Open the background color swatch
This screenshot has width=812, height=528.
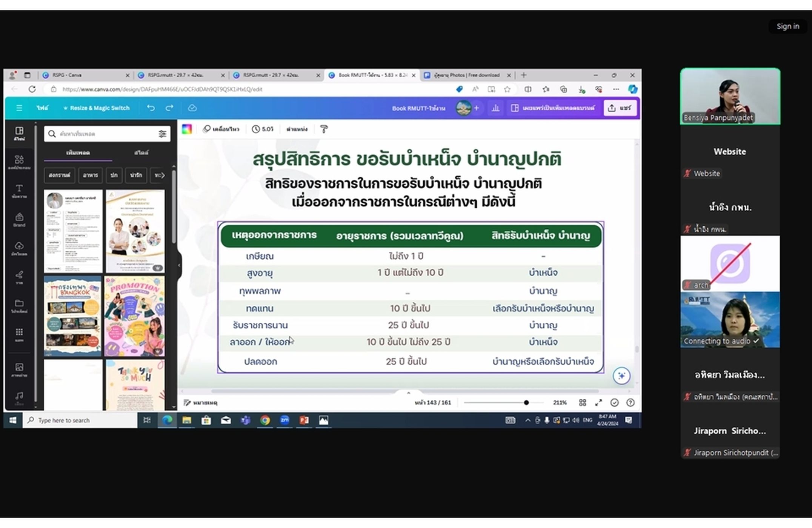[x=187, y=129]
